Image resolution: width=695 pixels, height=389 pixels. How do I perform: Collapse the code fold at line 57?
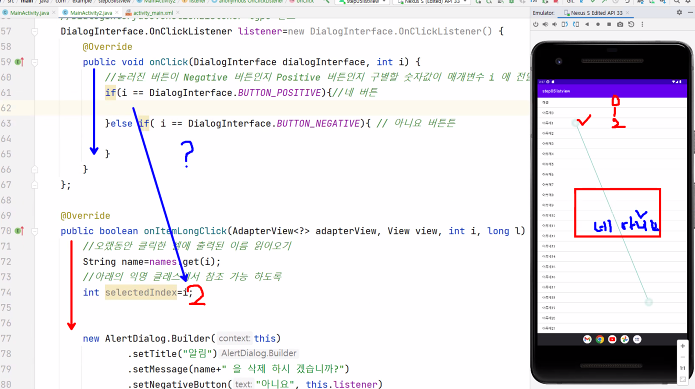pyautogui.click(x=35, y=31)
